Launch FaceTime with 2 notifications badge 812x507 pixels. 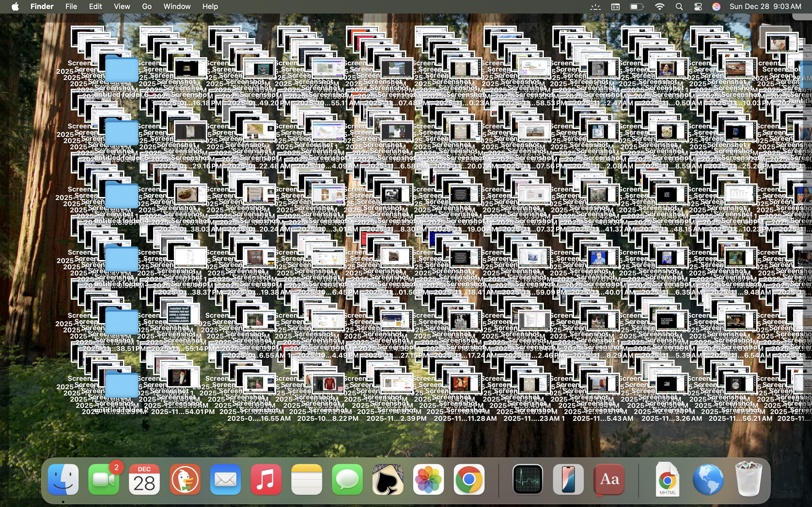click(x=104, y=479)
